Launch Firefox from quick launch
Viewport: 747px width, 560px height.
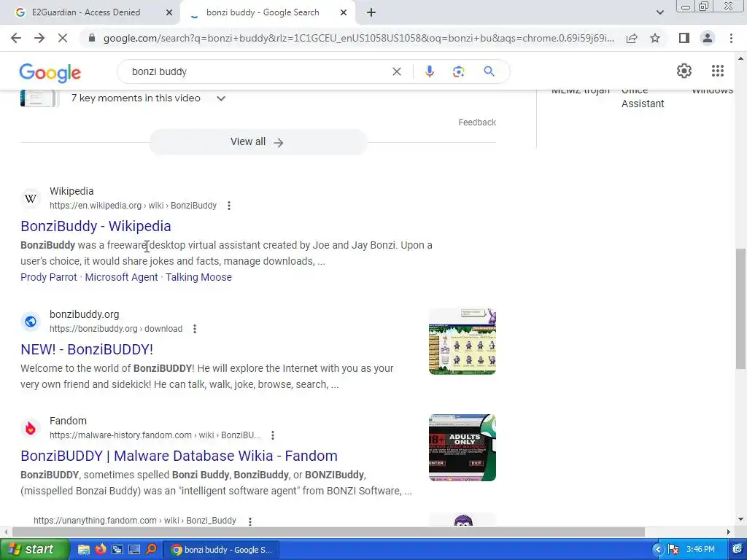[101, 550]
